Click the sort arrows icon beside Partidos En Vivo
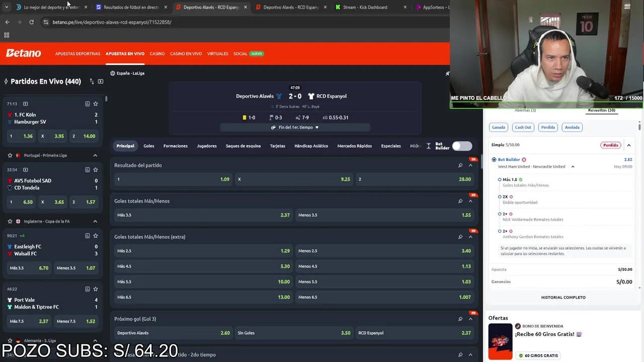 coord(92,81)
